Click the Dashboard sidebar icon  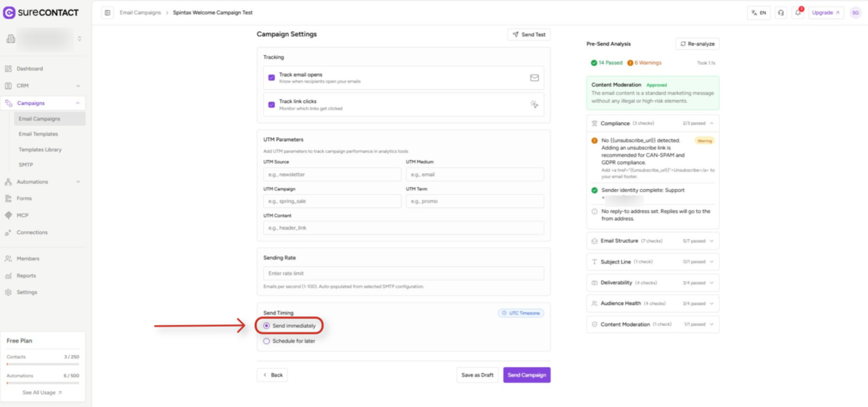tap(9, 69)
